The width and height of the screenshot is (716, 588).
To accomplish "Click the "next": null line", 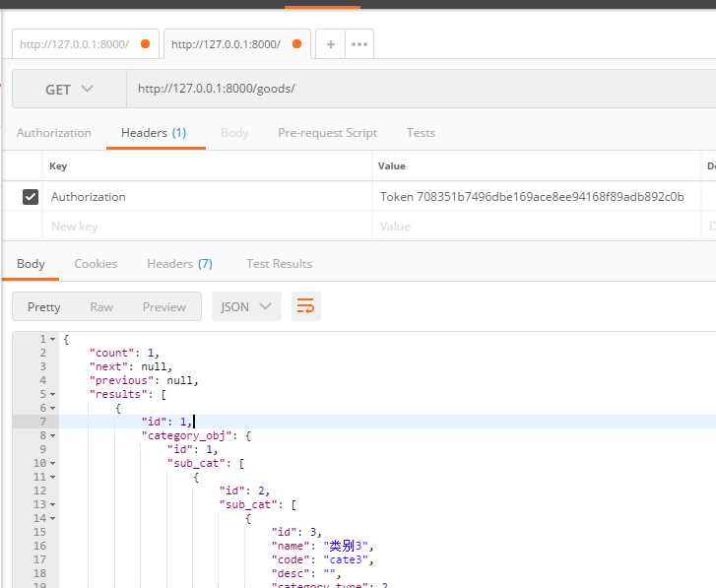I will (131, 366).
